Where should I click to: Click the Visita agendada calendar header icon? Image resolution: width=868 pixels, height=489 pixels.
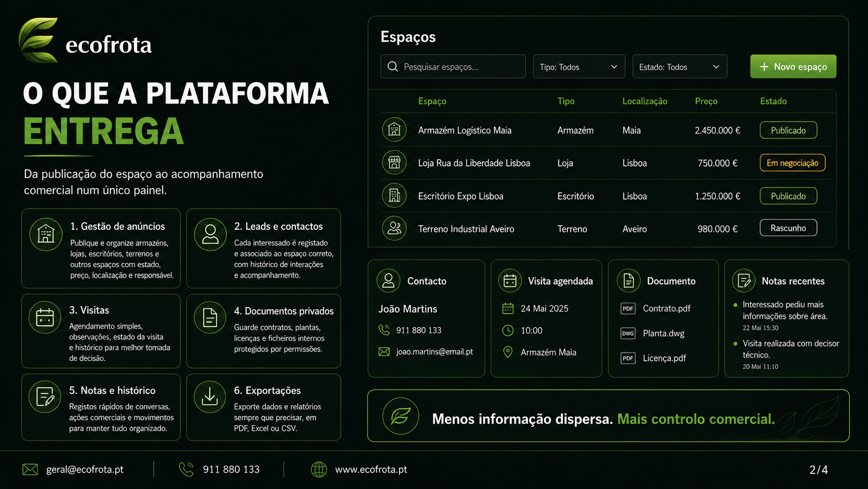(510, 281)
